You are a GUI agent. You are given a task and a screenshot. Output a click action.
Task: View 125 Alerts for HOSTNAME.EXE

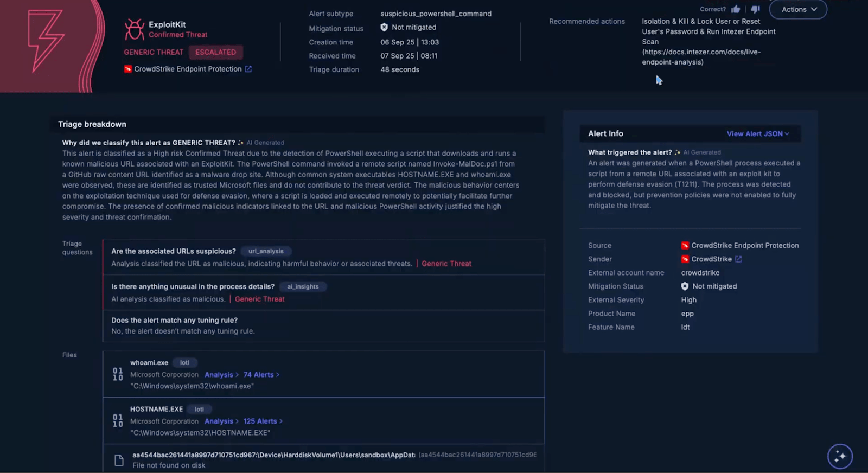(262, 421)
